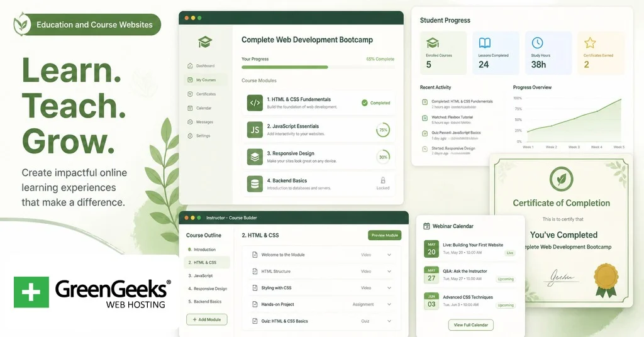The height and width of the screenshot is (337, 644).
Task: Click the Backend Basics database icon
Action: [x=255, y=184]
